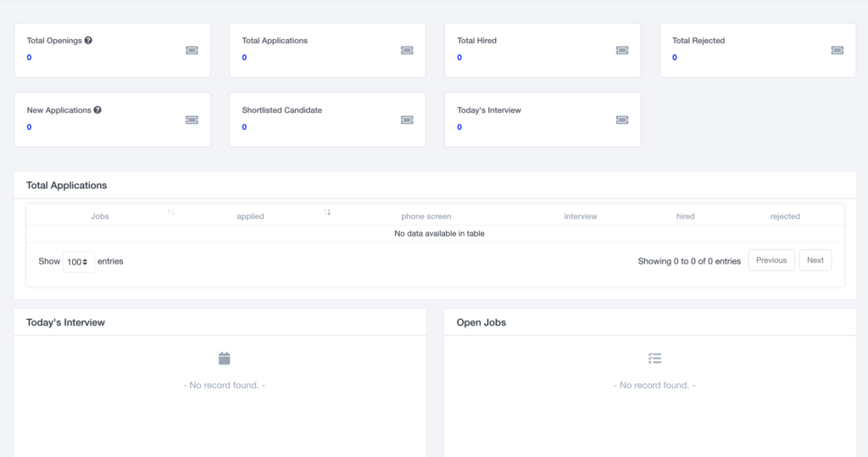Click the interview column header

[x=581, y=216]
